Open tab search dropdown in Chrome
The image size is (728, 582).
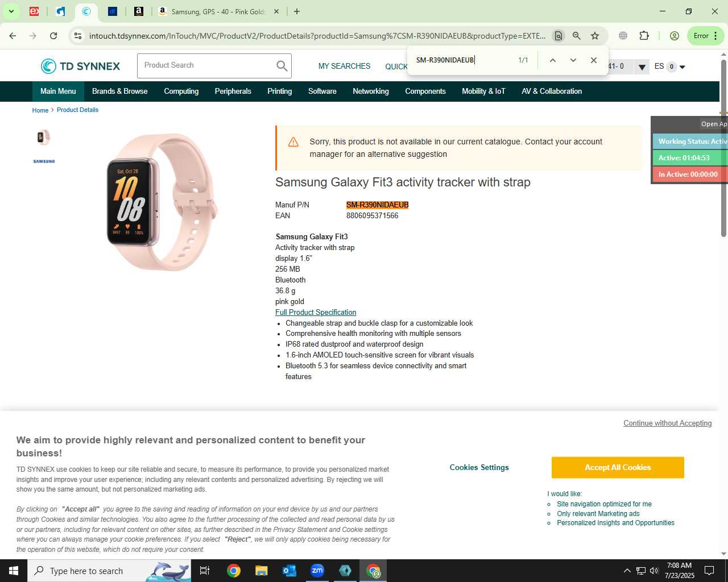11,11
